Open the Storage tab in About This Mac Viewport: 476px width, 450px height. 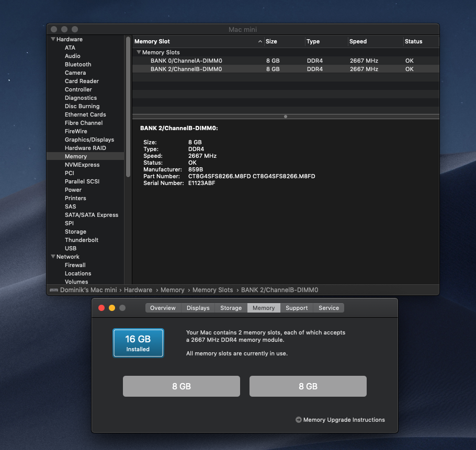coord(231,308)
